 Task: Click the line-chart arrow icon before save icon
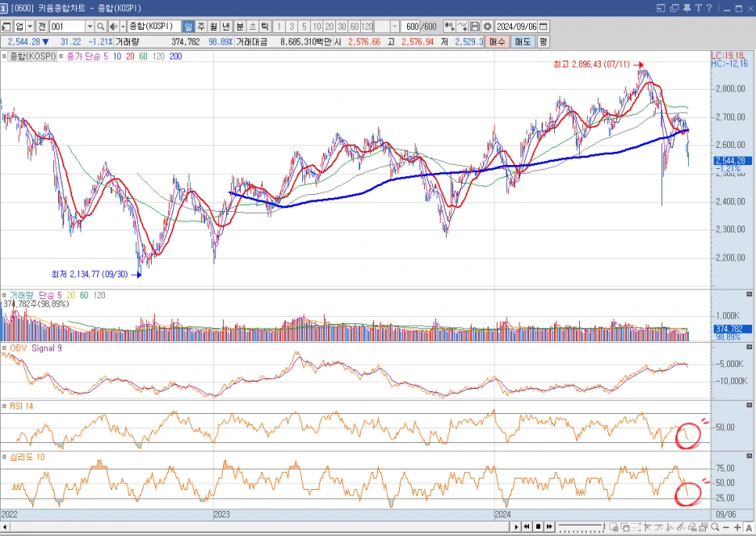[462, 27]
